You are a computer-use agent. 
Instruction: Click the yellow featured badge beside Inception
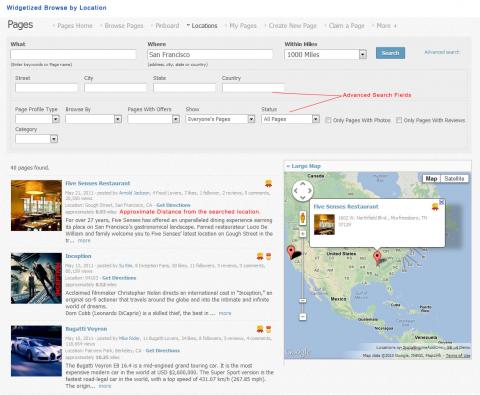coord(260,256)
